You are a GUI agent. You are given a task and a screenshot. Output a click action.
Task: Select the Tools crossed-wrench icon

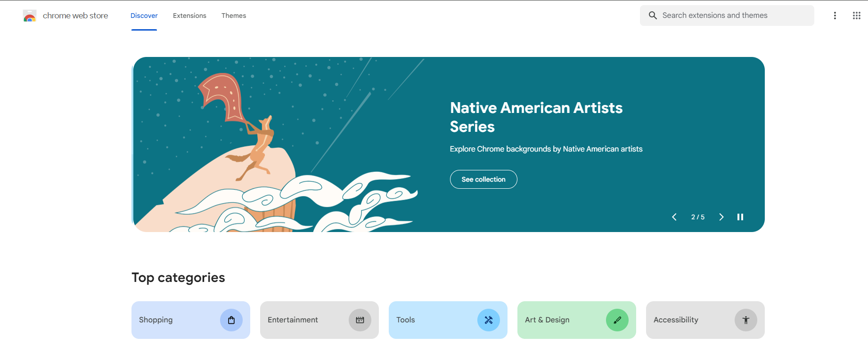489,320
